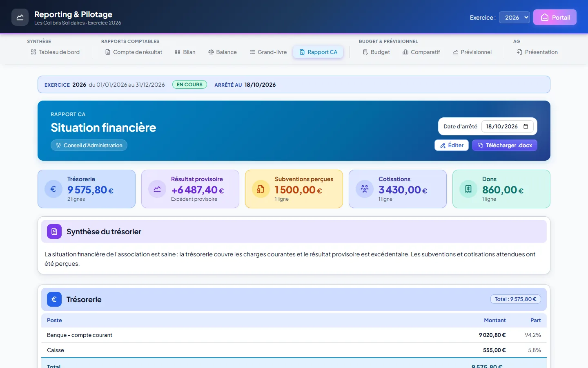Click the EN COURS status badge
588x368 pixels.
[189, 85]
